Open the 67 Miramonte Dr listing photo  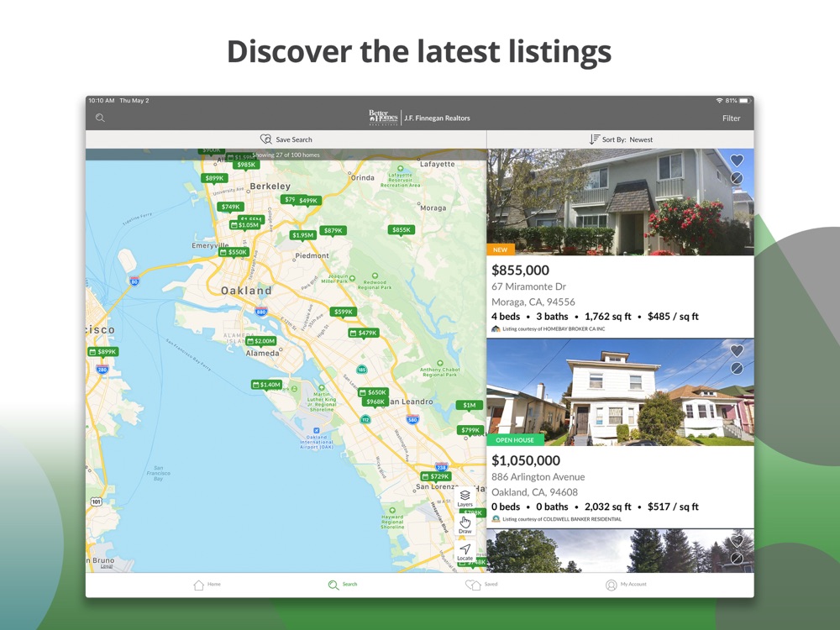[x=621, y=202]
